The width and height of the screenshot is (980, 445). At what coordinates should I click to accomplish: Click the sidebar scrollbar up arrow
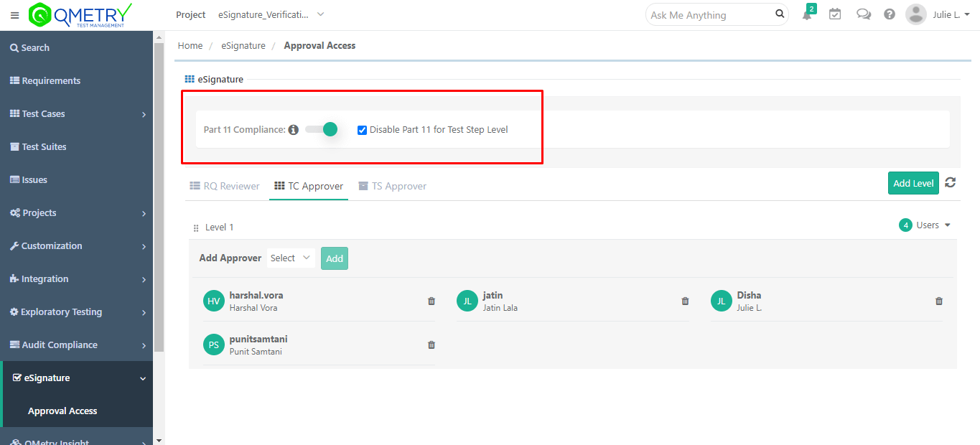click(159, 37)
